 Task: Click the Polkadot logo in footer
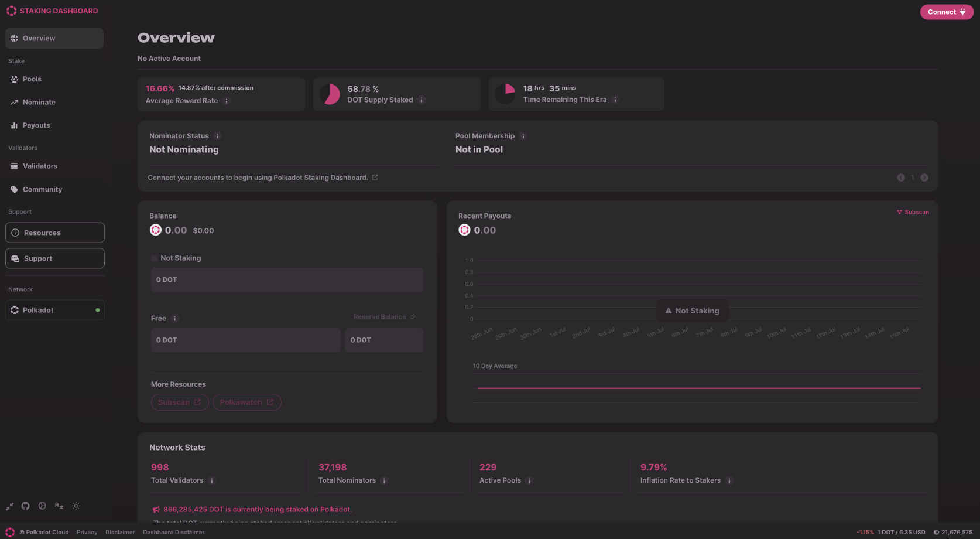pyautogui.click(x=10, y=532)
